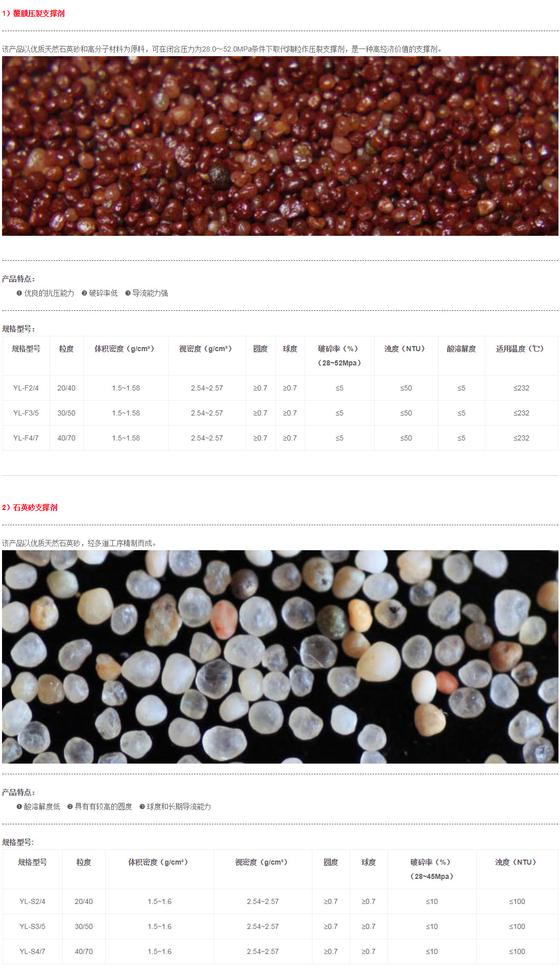Click feature text 具有有较高的圆度
The height and width of the screenshot is (980, 560).
click(104, 807)
